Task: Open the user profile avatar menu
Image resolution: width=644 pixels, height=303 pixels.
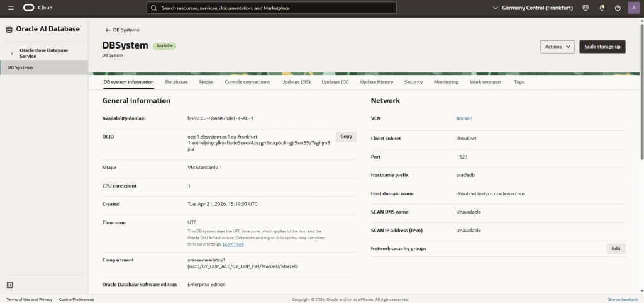Action: pos(634,8)
